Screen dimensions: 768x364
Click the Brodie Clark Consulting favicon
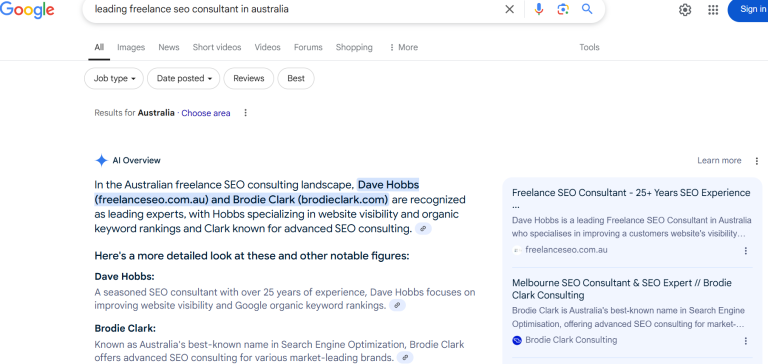[x=517, y=340]
